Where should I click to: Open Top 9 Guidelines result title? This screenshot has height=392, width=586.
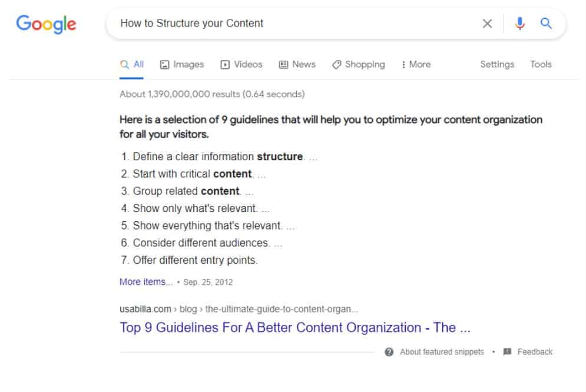(x=295, y=327)
